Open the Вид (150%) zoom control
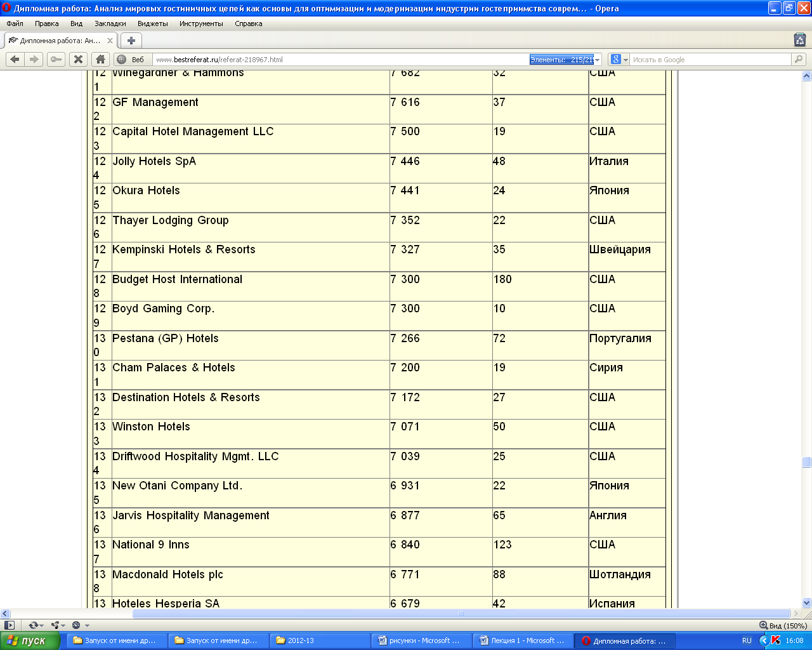Viewport: 812px width, 650px height. [x=783, y=625]
